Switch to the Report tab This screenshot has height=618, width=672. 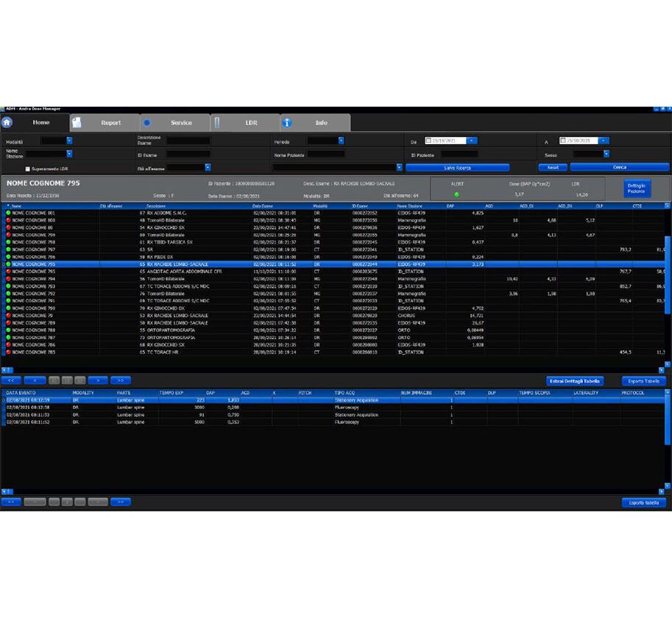(x=110, y=123)
